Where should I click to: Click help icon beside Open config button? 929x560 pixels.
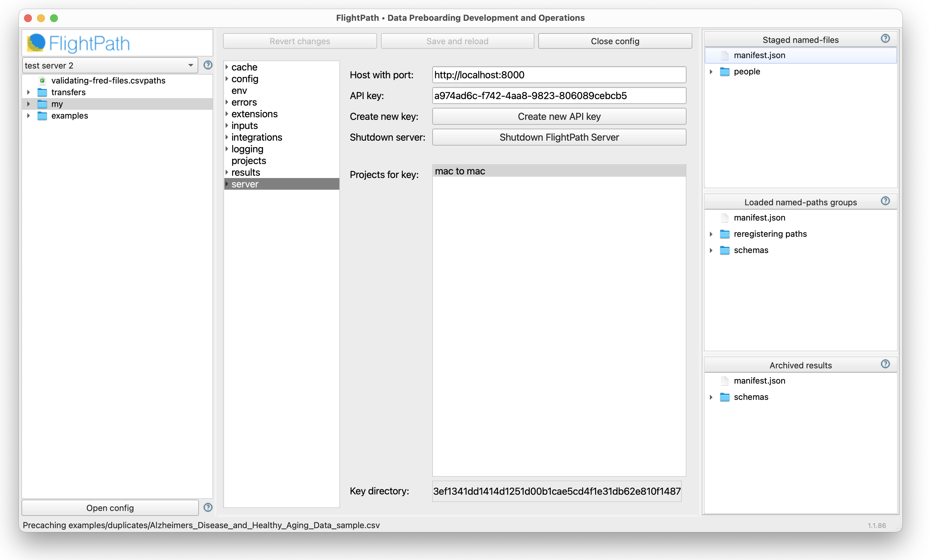click(208, 507)
